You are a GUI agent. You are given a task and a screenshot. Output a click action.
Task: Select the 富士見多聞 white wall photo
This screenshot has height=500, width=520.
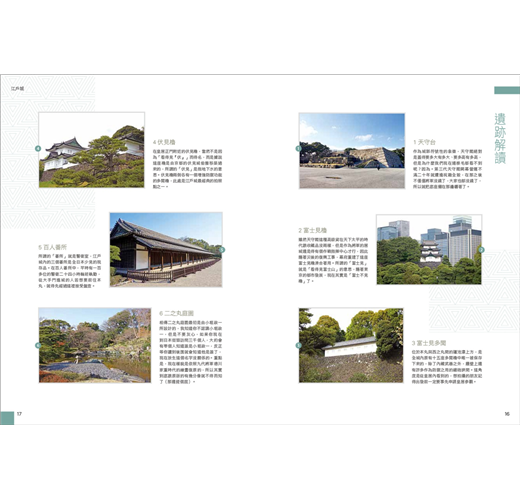click(351, 345)
